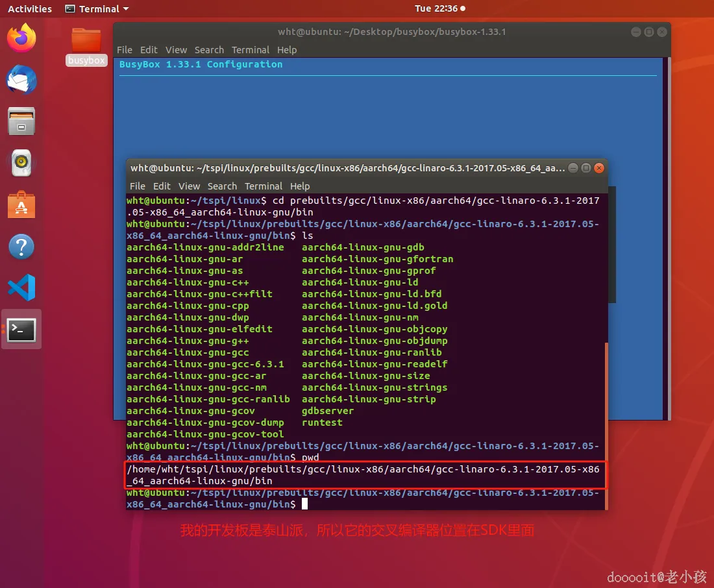Open Search menu in busybox terminal window
This screenshot has width=714, height=588.
(209, 50)
